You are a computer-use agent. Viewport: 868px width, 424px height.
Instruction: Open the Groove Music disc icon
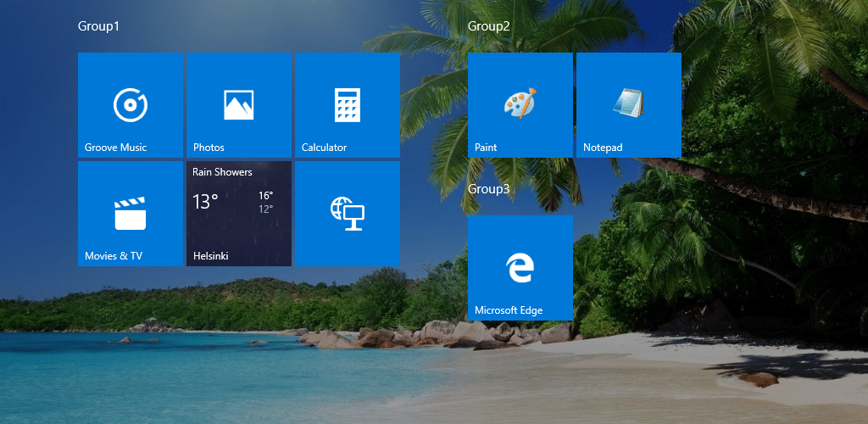pos(131,105)
